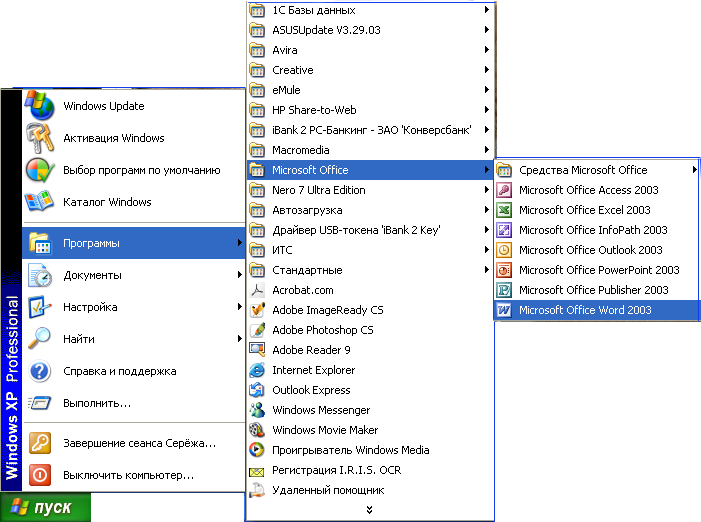
Task: Open Драйвер USB-токена iBank 2 Key folder
Action: tap(370, 230)
